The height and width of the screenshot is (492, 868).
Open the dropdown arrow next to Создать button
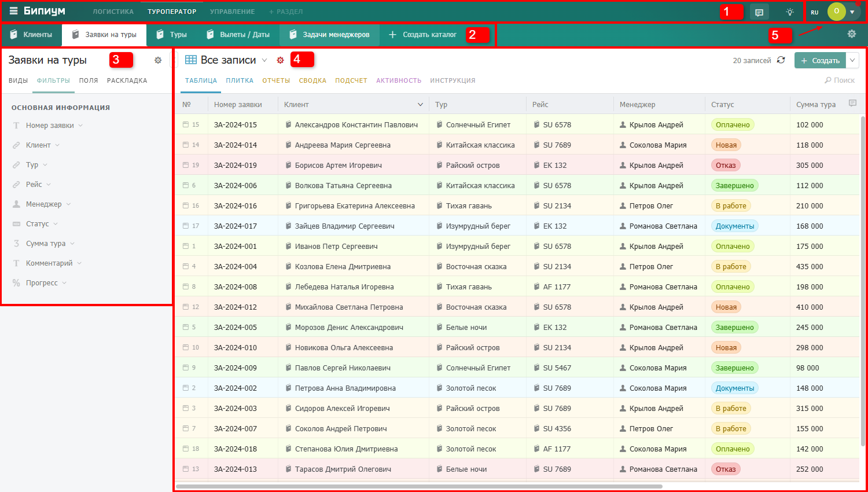click(x=852, y=60)
